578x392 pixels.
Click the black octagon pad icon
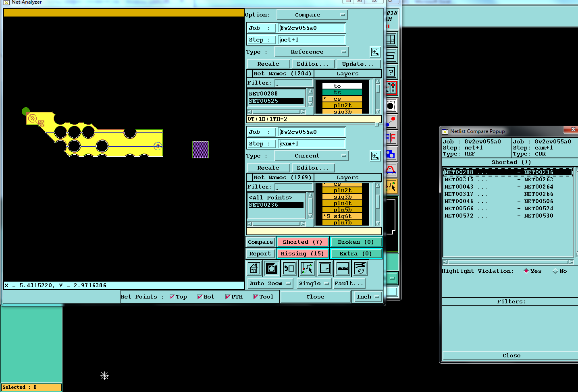click(x=391, y=106)
